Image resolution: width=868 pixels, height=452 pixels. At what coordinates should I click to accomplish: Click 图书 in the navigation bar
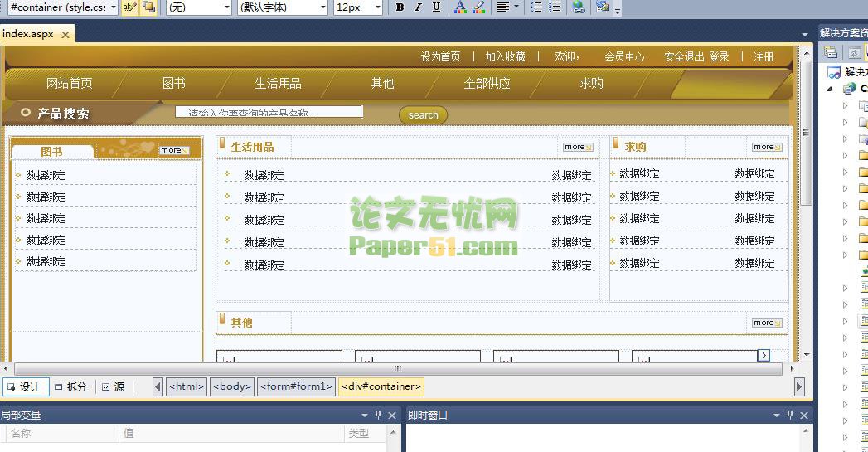174,83
